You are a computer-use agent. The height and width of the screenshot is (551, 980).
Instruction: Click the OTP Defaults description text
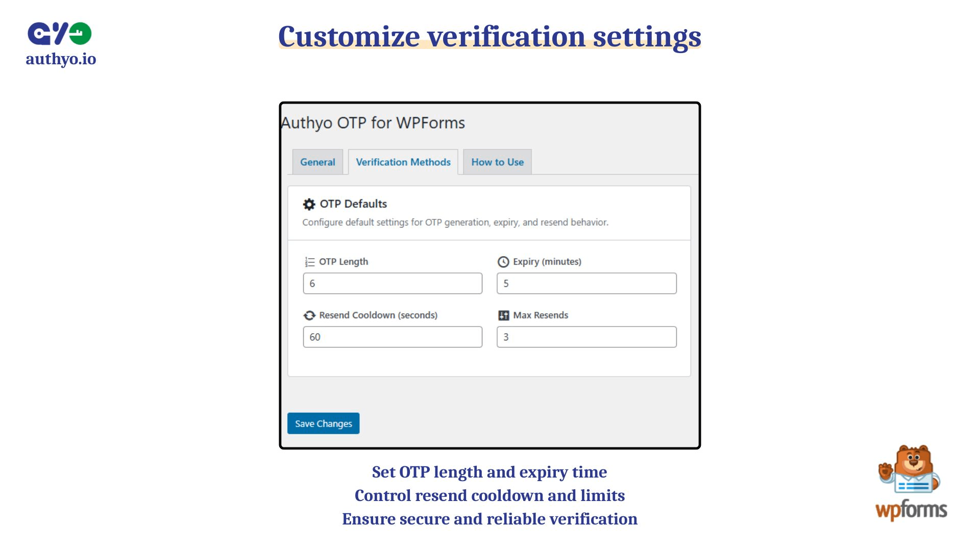click(x=456, y=222)
